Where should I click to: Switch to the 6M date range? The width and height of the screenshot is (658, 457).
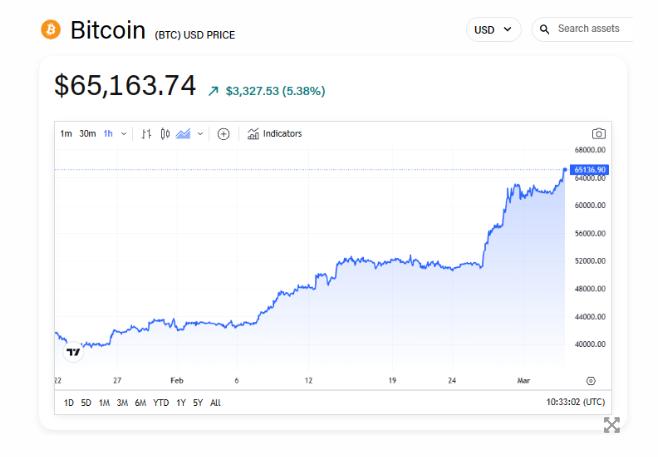pos(140,403)
